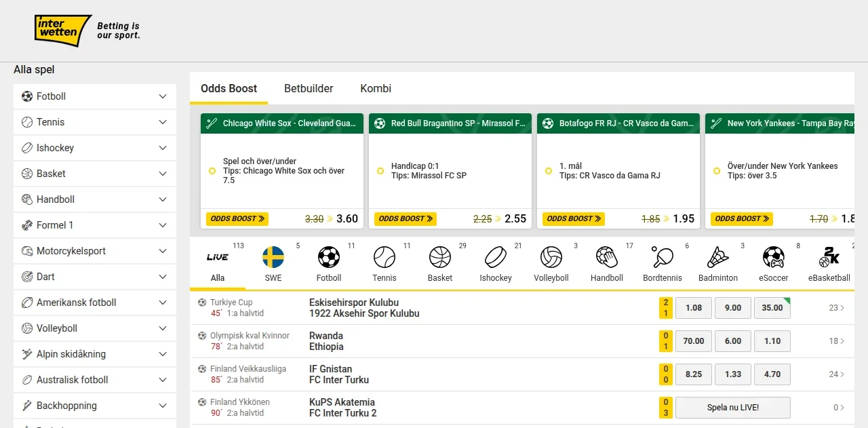This screenshot has height=428, width=868.
Task: Expand the Tennis category chevron
Action: [x=163, y=122]
